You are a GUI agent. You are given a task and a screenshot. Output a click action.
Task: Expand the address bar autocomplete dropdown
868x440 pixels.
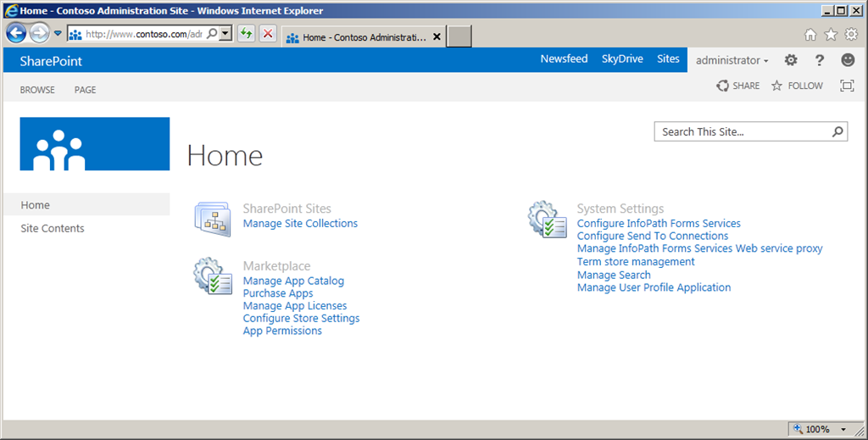coord(225,34)
